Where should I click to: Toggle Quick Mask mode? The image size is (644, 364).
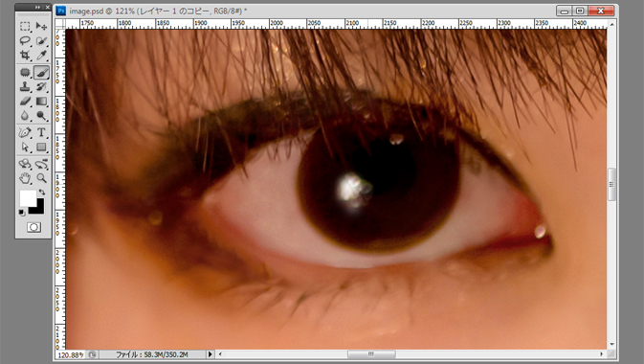point(33,227)
